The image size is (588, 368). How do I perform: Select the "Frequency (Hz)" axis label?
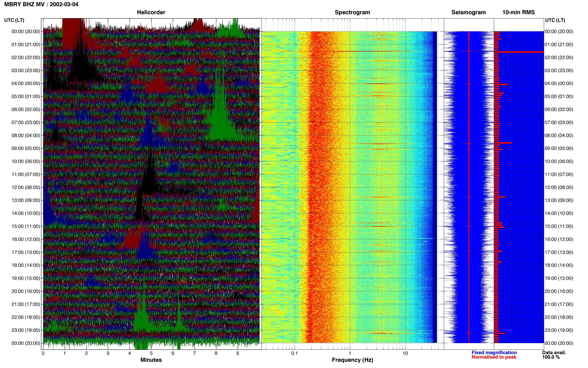[352, 360]
